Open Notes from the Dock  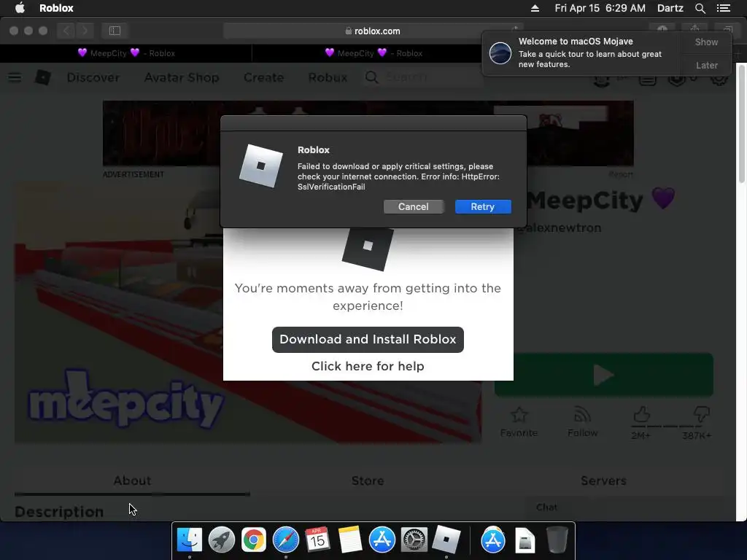click(x=350, y=540)
